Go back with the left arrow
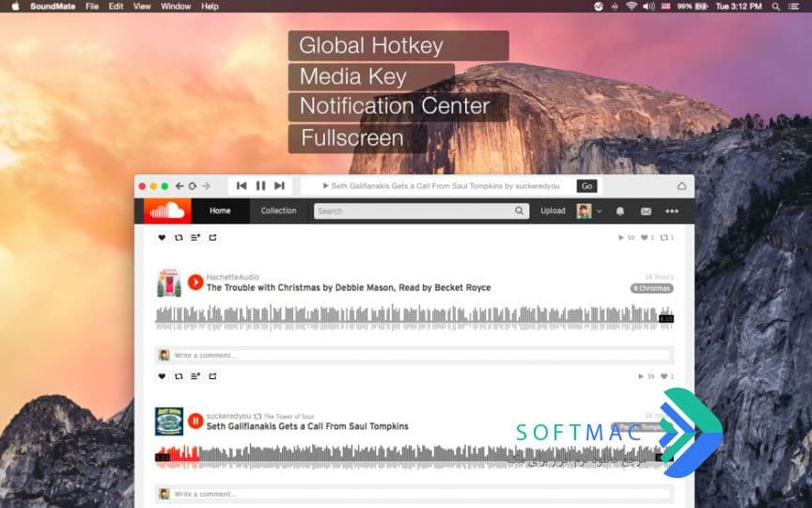Screen dimensions: 812x508 coord(180,185)
